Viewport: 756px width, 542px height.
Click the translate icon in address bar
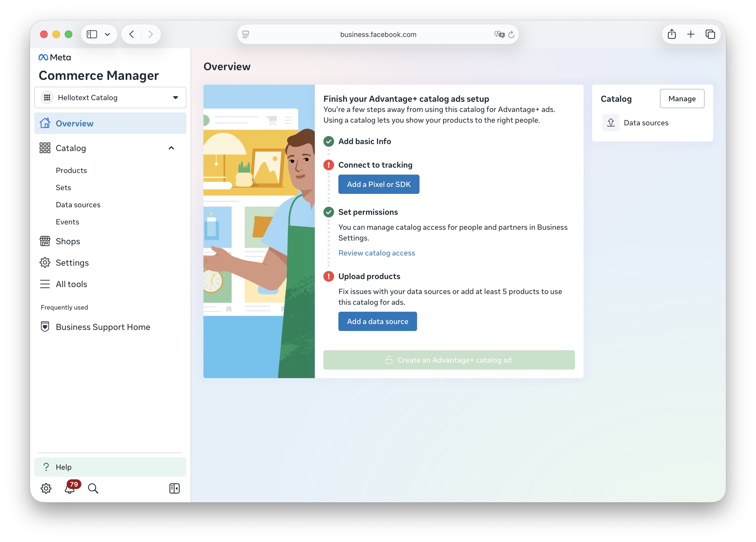499,34
